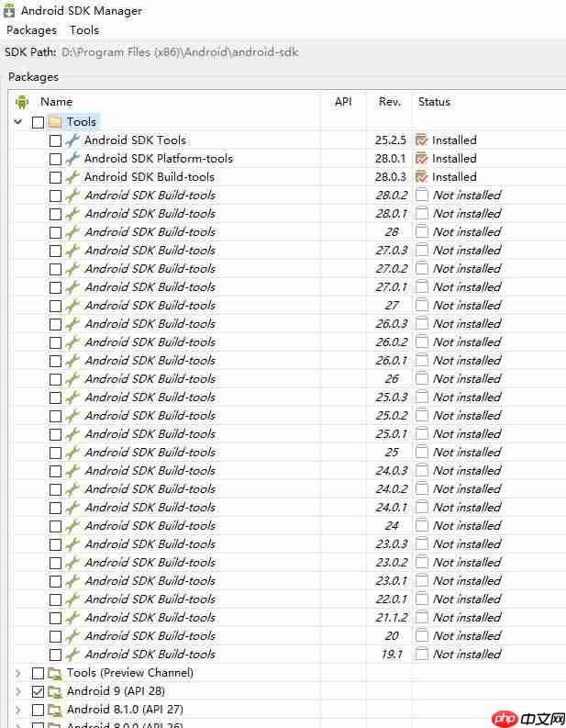Select Build-tools row with revision 25.0.1
The width and height of the screenshot is (566, 728).
(290, 434)
